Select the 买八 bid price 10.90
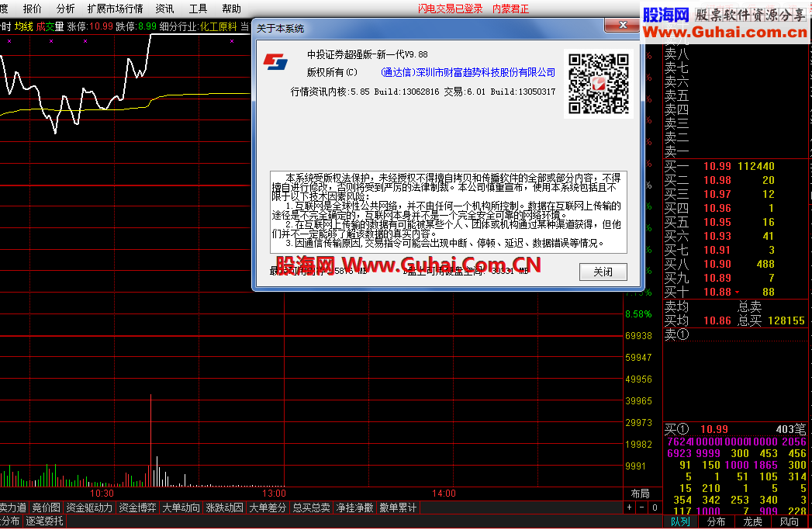 [x=717, y=264]
